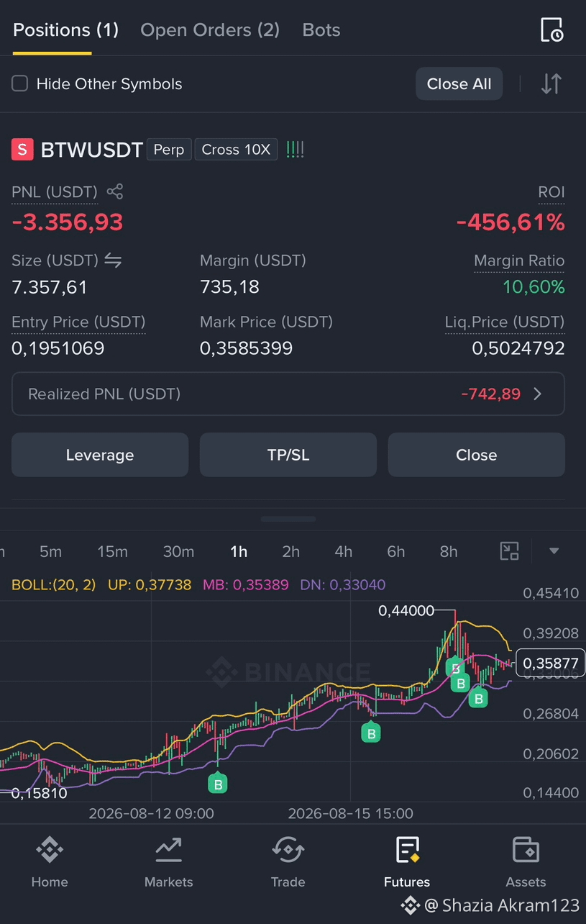Tap the B buy marker under 2026-08-15 dip

pyautogui.click(x=371, y=733)
